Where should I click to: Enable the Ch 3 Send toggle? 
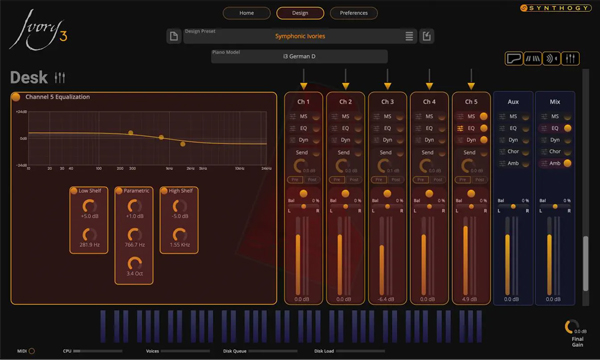click(400, 153)
